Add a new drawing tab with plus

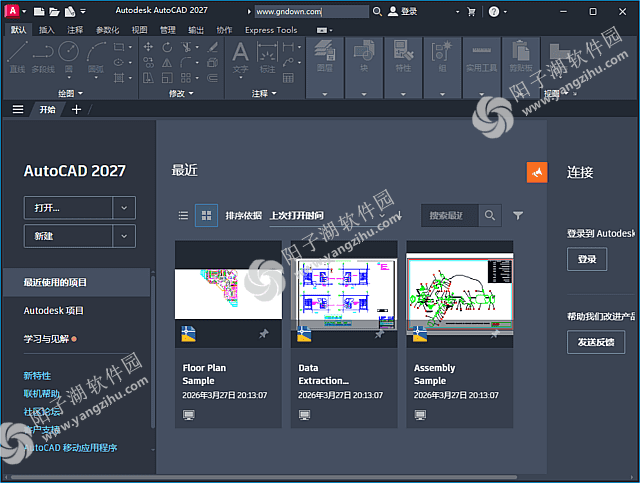click(x=76, y=109)
